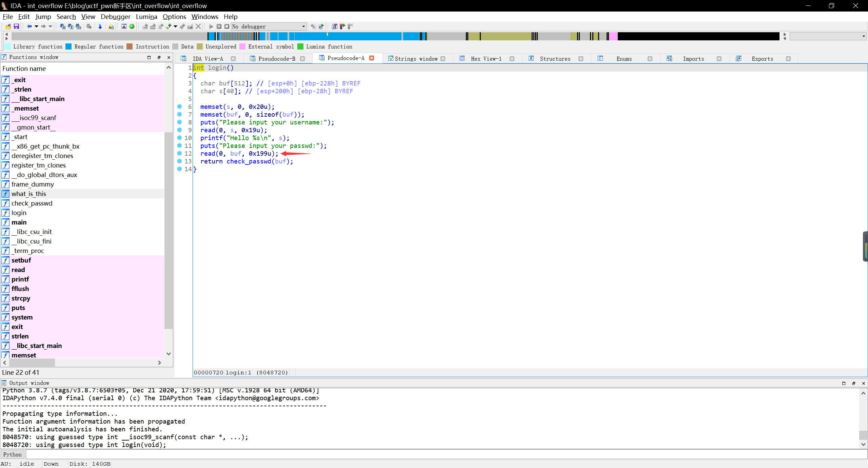Viewport: 868px width, 468px height.
Task: Click the Function name column header
Action: pyautogui.click(x=83, y=69)
